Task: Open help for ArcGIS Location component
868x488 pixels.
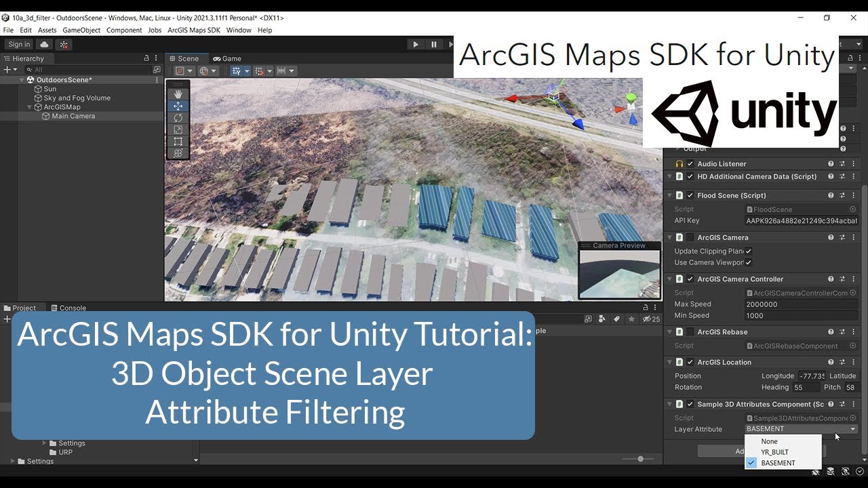Action: pos(831,362)
